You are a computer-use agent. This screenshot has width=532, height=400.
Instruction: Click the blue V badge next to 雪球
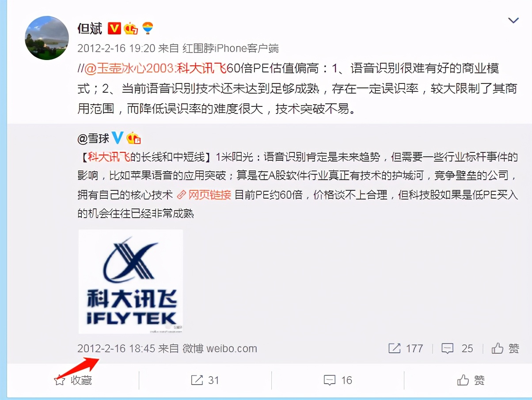118,138
